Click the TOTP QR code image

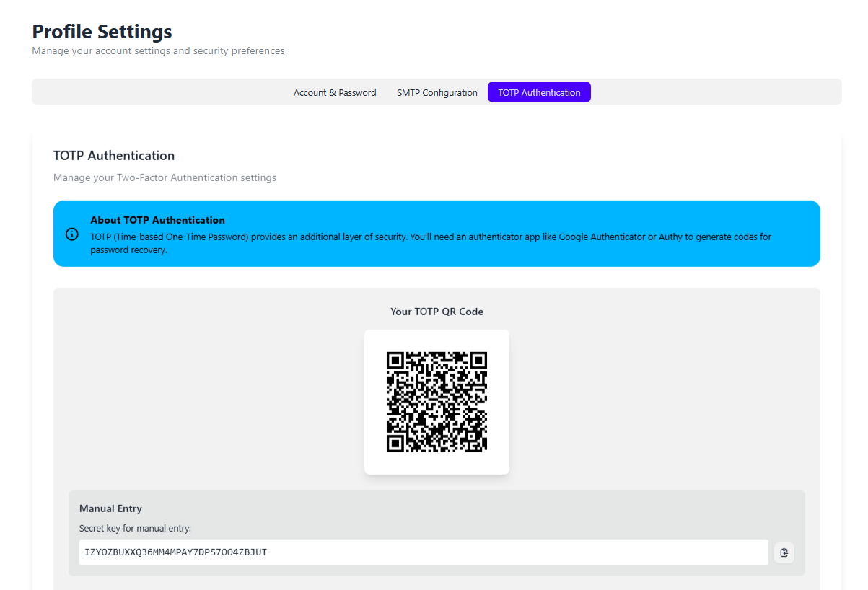[437, 402]
